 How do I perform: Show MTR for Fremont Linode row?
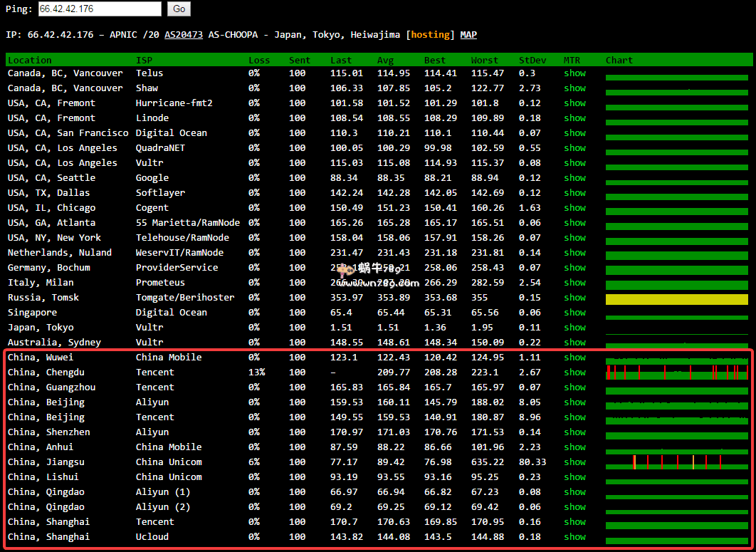[574, 118]
